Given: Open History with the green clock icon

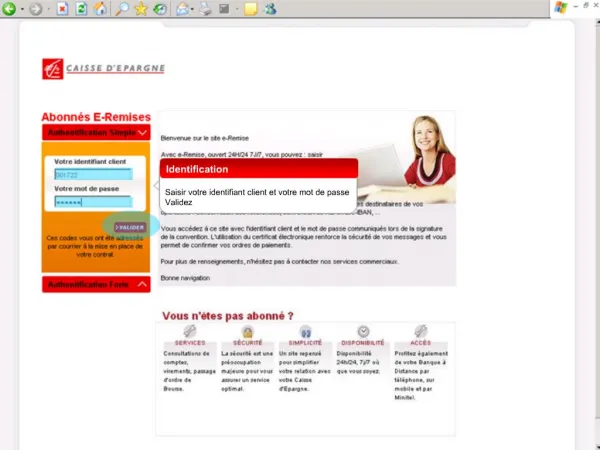Looking at the screenshot, I should click(x=160, y=9).
